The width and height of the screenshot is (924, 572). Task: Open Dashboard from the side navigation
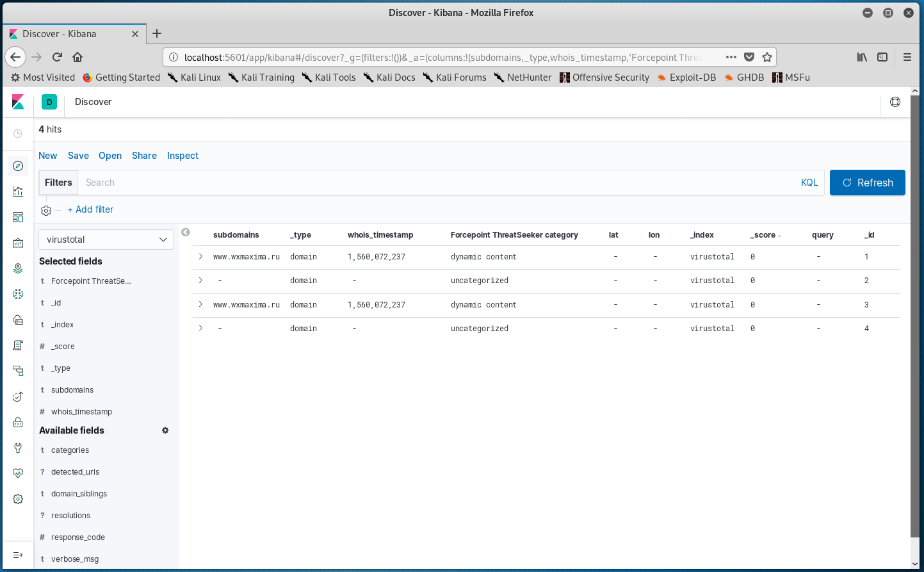click(18, 217)
